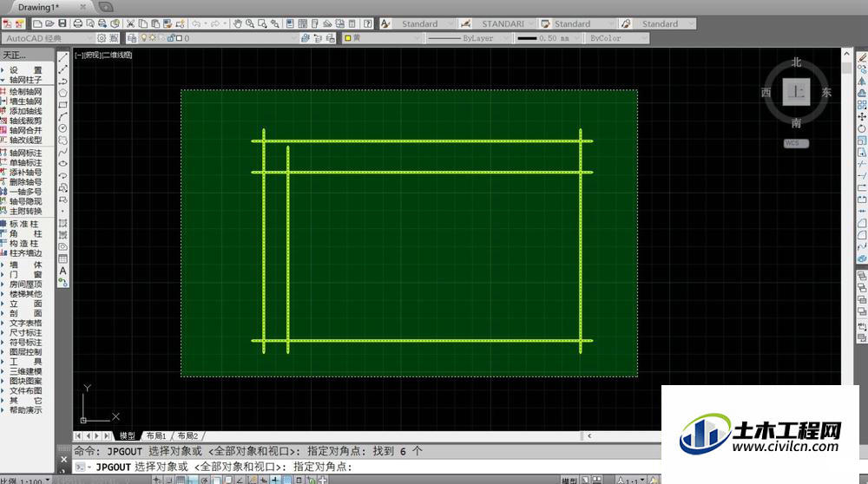
Task: Open the 帮助演示 menu item
Action: click(x=25, y=410)
